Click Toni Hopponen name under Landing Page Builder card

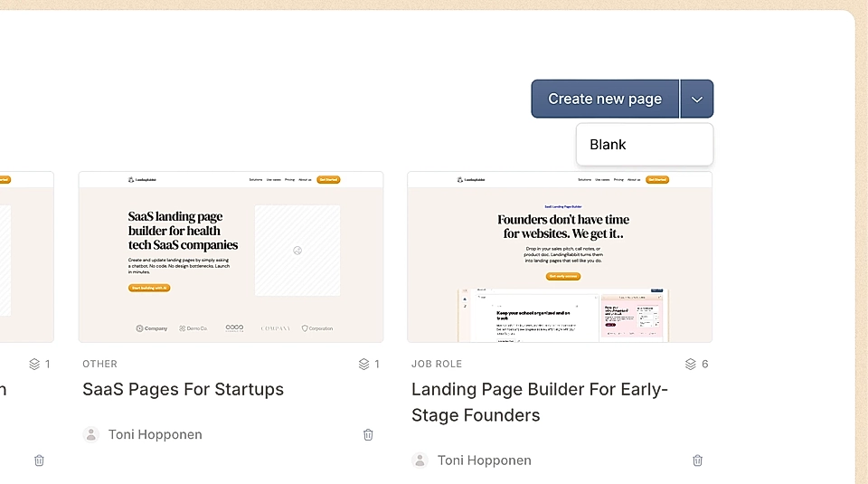484,460
